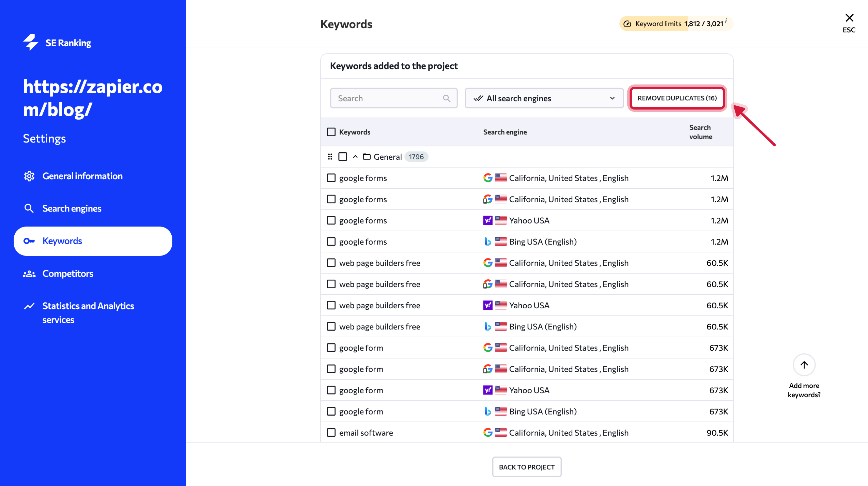Click the info icon next to keyword limits
868x486 pixels.
coord(726,21)
